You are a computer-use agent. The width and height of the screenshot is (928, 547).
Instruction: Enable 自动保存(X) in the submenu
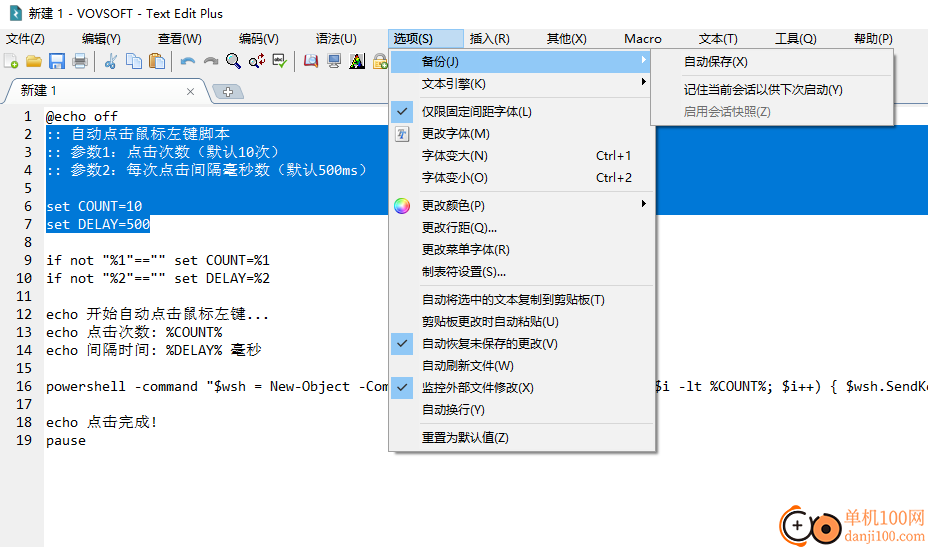(772, 62)
